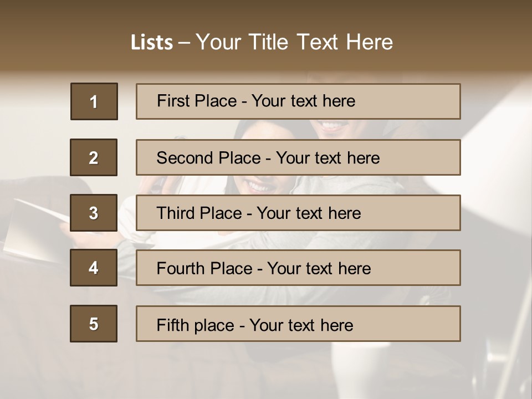The image size is (532, 399).
Task: Click the bold word Lists in title
Action: click(x=152, y=43)
